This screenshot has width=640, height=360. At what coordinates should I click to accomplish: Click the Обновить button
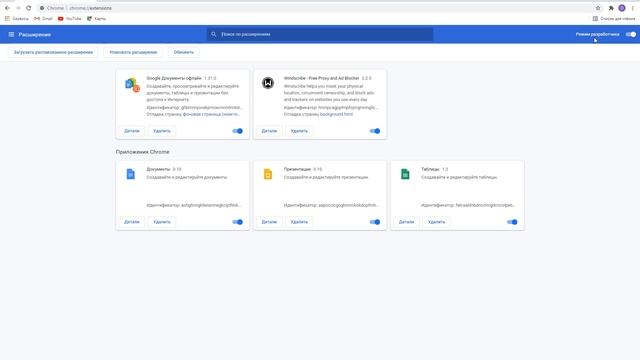pyautogui.click(x=184, y=52)
